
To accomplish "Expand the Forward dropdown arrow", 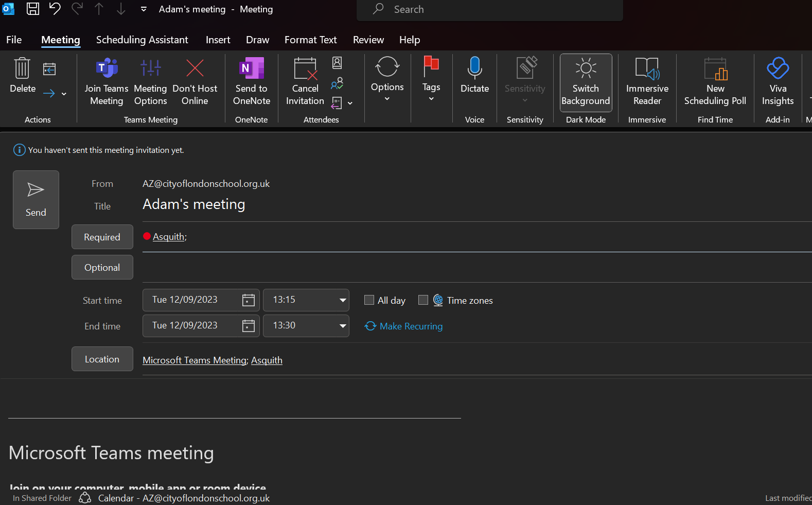I will tap(64, 94).
